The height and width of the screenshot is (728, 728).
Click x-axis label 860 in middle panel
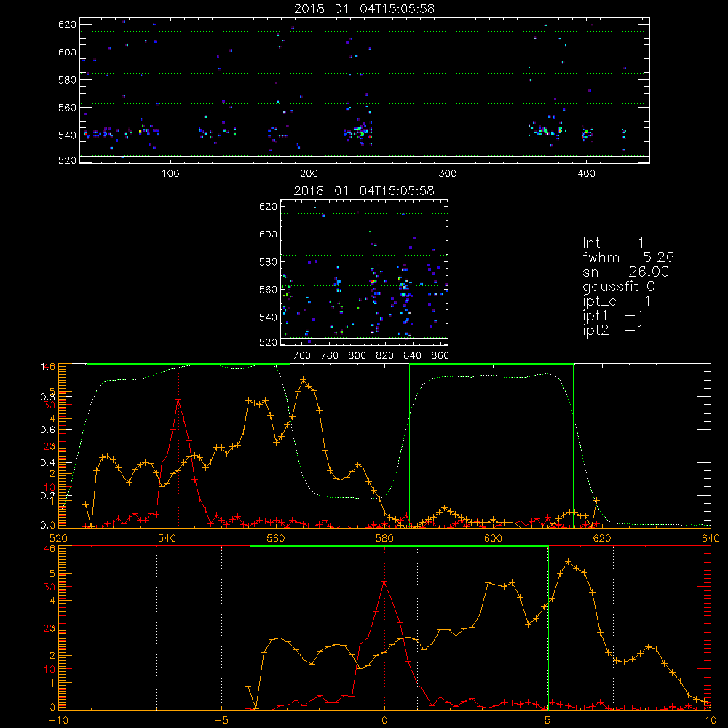coord(440,356)
